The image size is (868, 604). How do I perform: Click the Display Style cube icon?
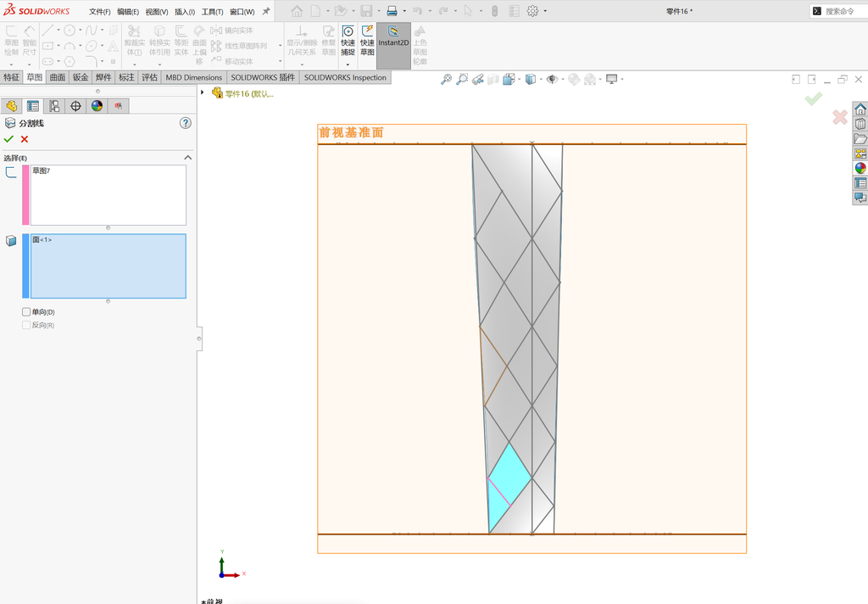pos(531,79)
